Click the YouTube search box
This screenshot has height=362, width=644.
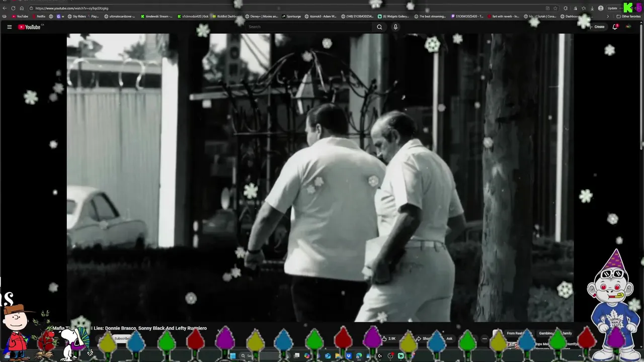tap(309, 27)
